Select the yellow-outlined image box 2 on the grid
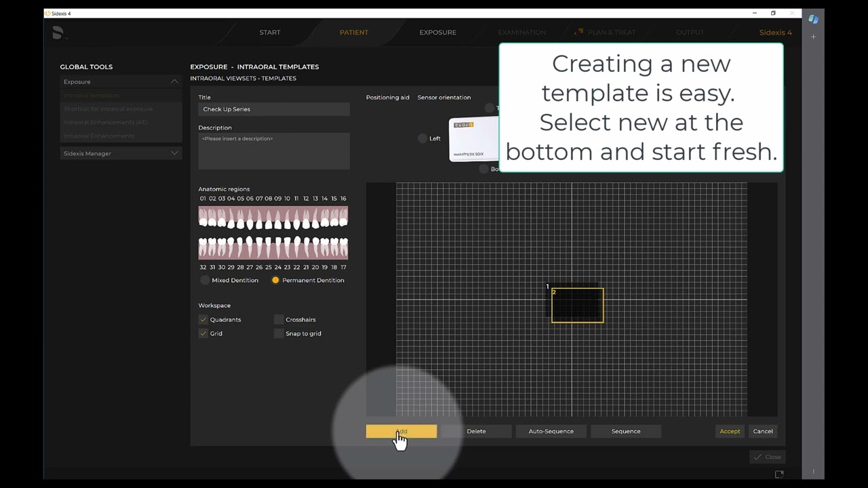 pyautogui.click(x=578, y=306)
